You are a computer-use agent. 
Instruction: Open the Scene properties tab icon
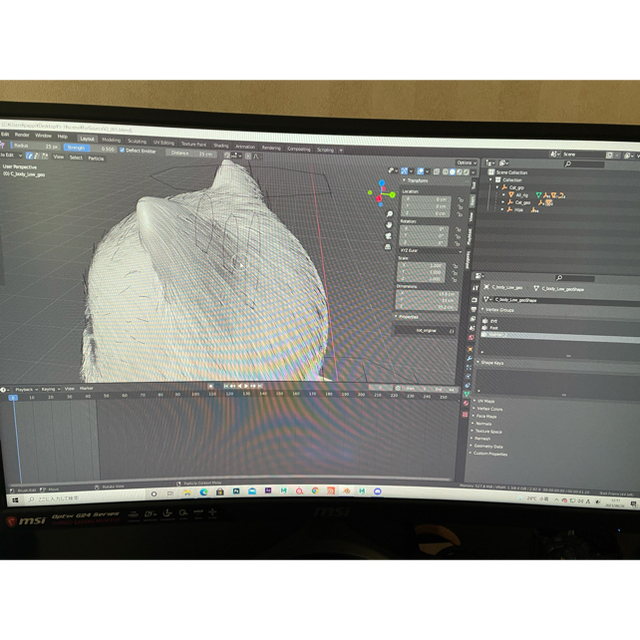(472, 328)
